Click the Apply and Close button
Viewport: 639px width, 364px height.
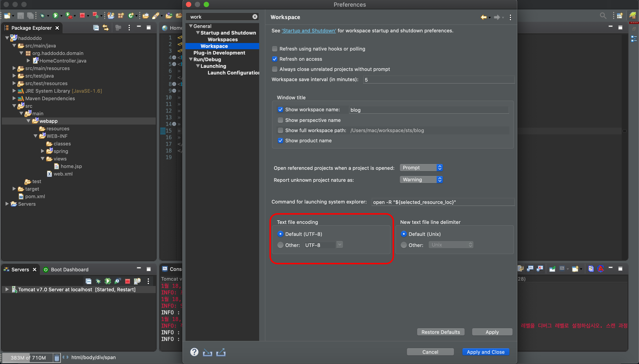(485, 352)
